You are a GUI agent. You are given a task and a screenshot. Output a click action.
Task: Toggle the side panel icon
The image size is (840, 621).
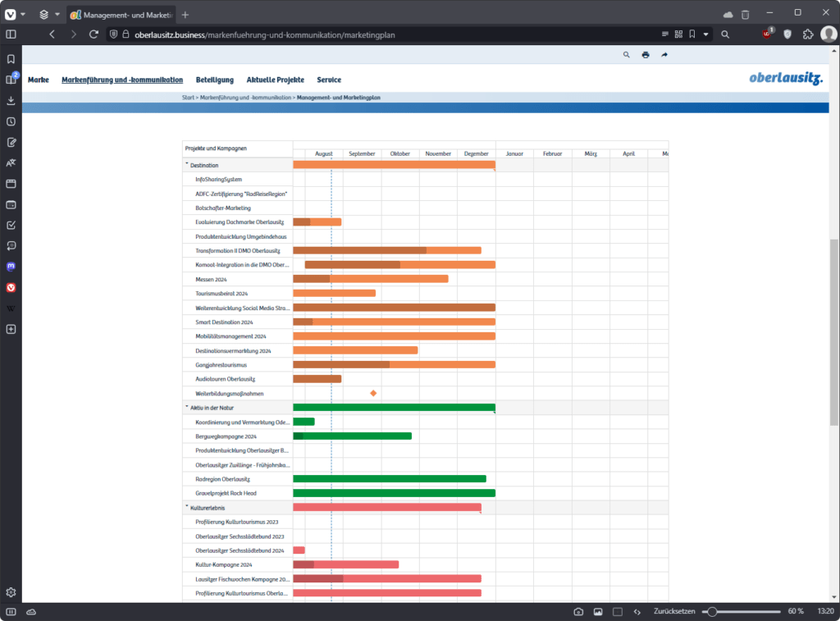pyautogui.click(x=11, y=34)
